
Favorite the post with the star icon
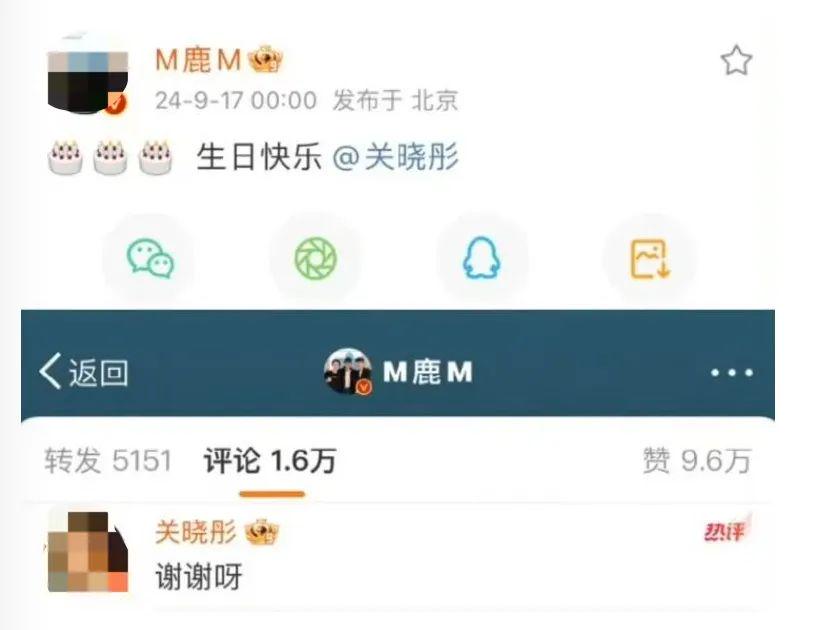(x=736, y=61)
